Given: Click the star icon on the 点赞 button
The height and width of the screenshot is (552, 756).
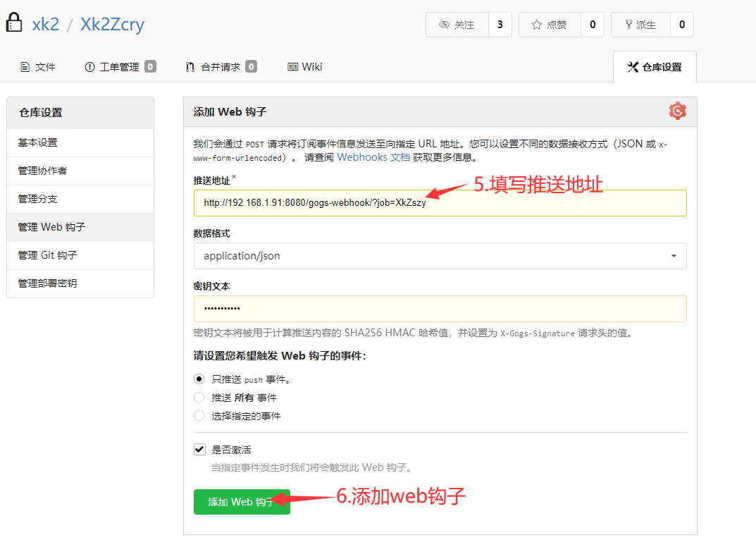Looking at the screenshot, I should pos(536,23).
